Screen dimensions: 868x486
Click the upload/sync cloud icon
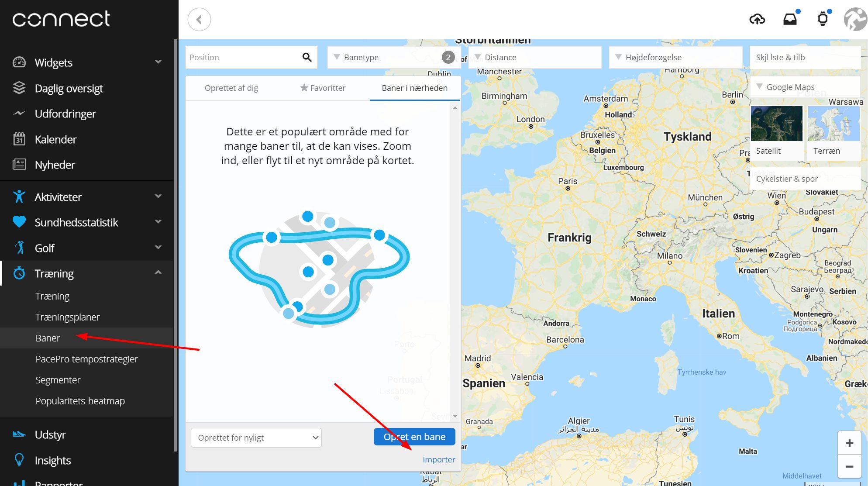tap(758, 20)
